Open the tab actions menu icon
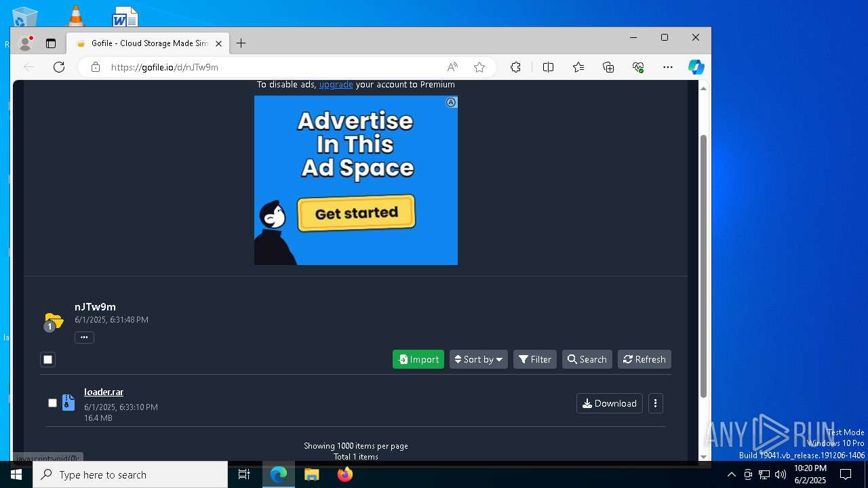 51,43
